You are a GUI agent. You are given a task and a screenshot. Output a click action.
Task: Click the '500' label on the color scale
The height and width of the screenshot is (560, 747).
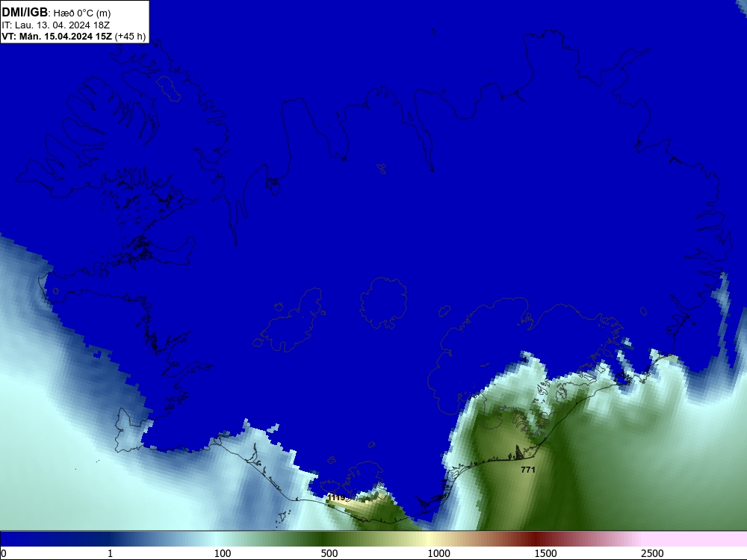point(329,553)
